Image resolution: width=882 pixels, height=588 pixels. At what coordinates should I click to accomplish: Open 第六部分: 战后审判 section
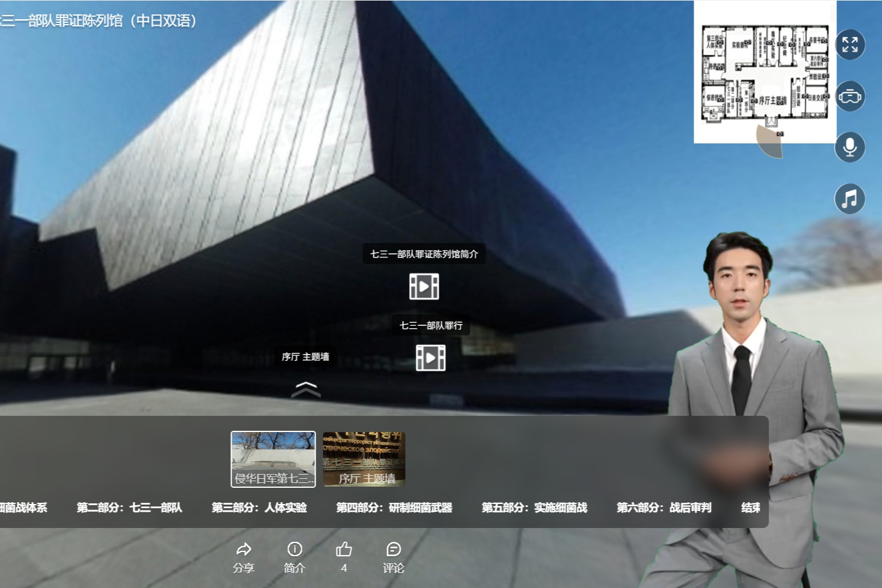664,508
